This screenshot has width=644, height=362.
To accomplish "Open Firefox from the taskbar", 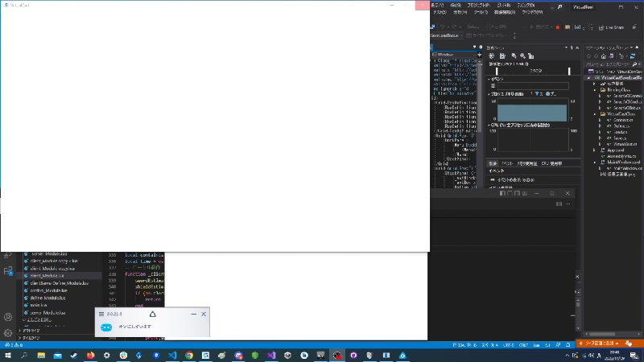I will pos(90,356).
